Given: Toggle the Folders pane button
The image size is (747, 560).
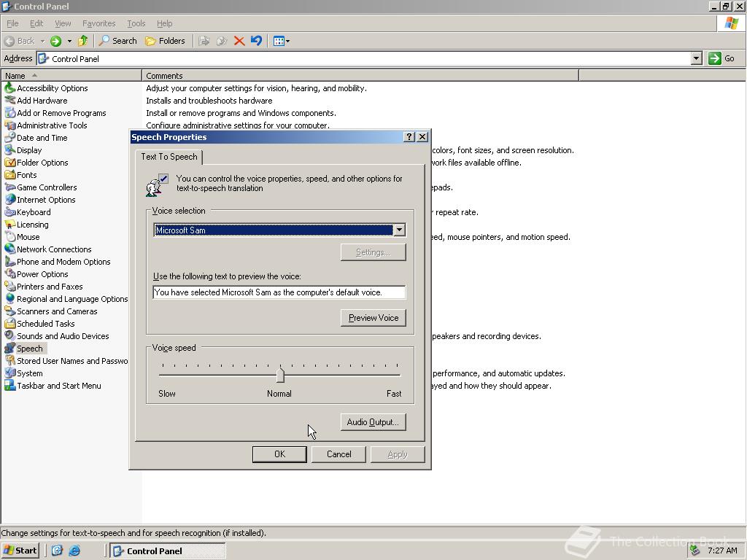Looking at the screenshot, I should (165, 41).
